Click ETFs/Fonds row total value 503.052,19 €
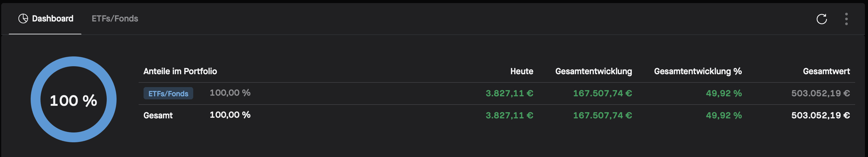This screenshot has width=868, height=157. pos(820,93)
